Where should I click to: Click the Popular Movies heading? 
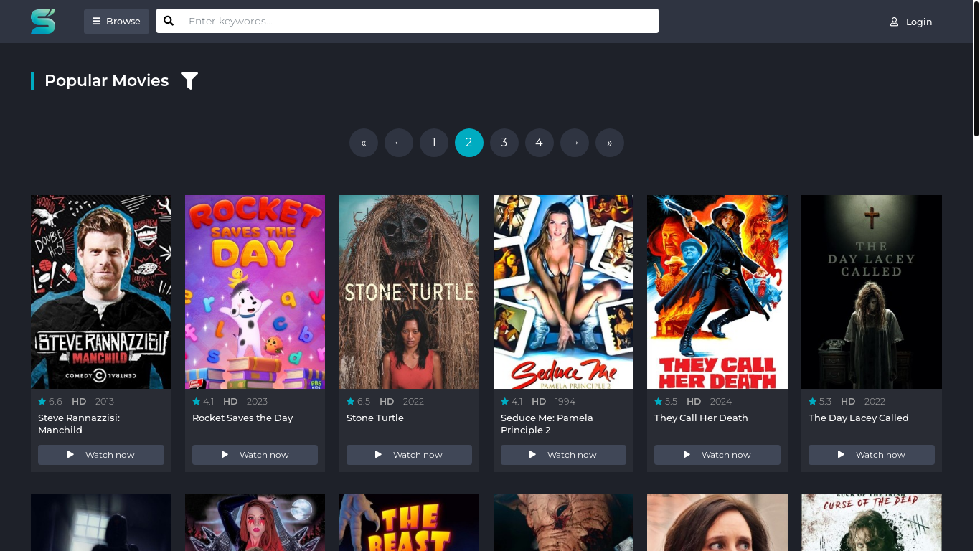pos(106,81)
